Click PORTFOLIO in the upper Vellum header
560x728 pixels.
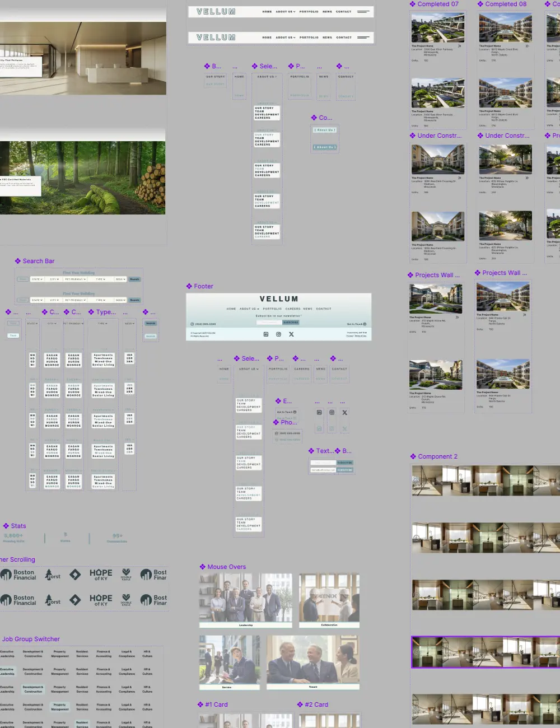pyautogui.click(x=309, y=11)
